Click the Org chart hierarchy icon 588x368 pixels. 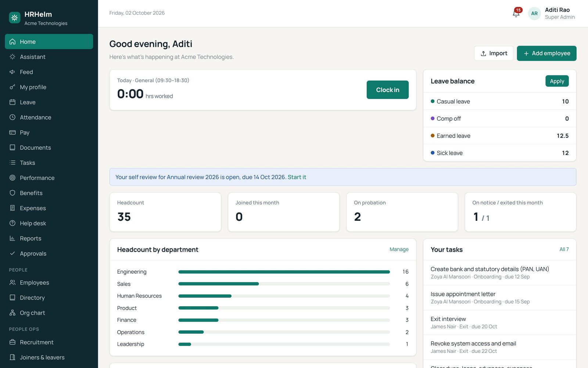click(x=12, y=313)
